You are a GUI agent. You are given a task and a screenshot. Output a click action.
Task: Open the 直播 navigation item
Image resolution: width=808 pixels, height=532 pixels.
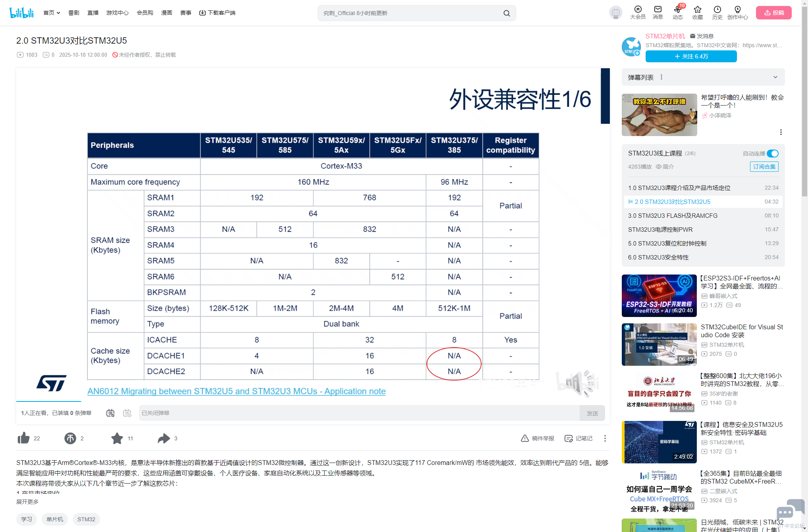pyautogui.click(x=93, y=13)
